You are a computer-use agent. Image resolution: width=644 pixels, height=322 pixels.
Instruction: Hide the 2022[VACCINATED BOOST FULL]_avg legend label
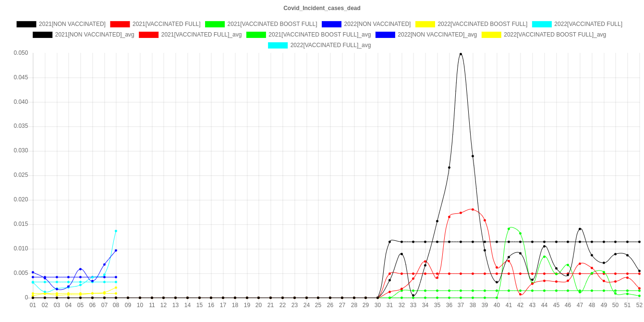(555, 35)
